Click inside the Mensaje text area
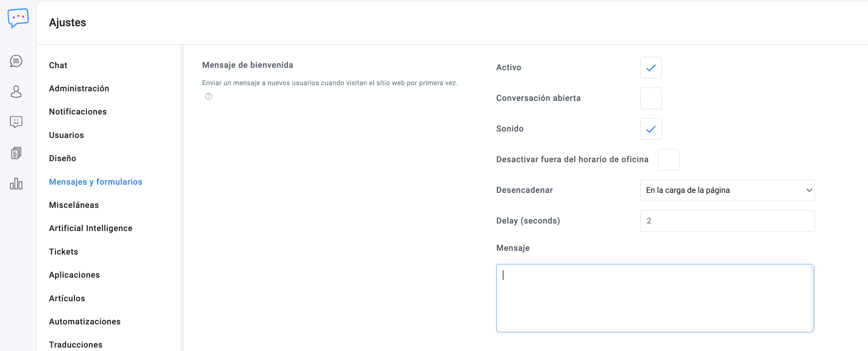 point(655,298)
